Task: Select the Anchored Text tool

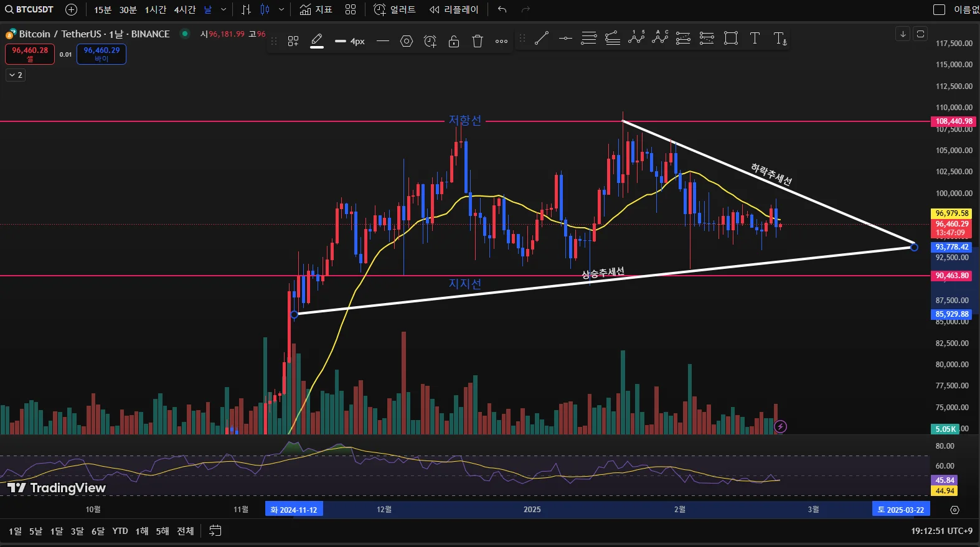Action: 780,38
